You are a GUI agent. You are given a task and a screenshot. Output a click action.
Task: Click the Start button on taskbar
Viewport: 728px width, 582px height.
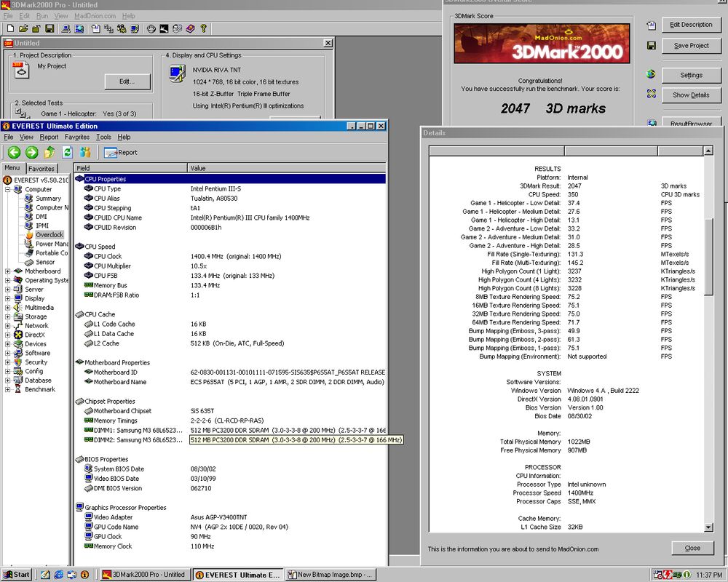pos(17,575)
